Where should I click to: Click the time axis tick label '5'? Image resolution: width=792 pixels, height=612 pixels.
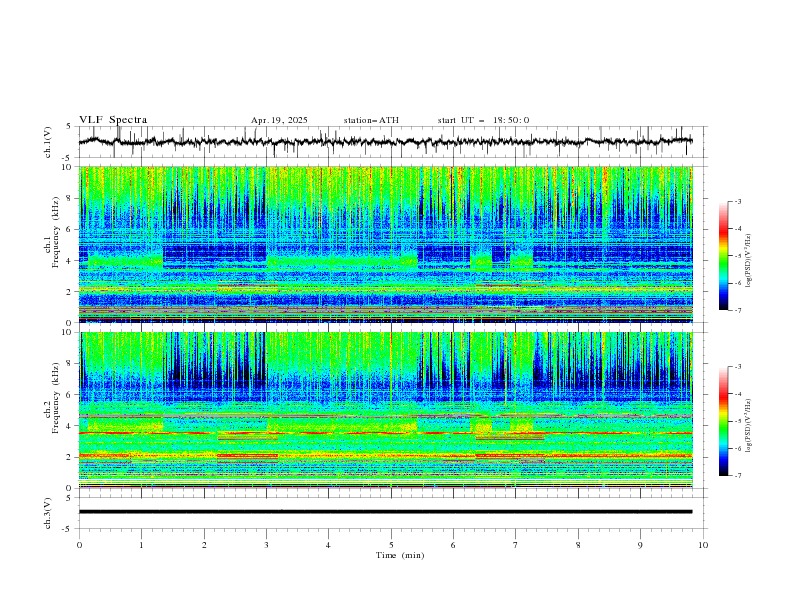pyautogui.click(x=391, y=545)
